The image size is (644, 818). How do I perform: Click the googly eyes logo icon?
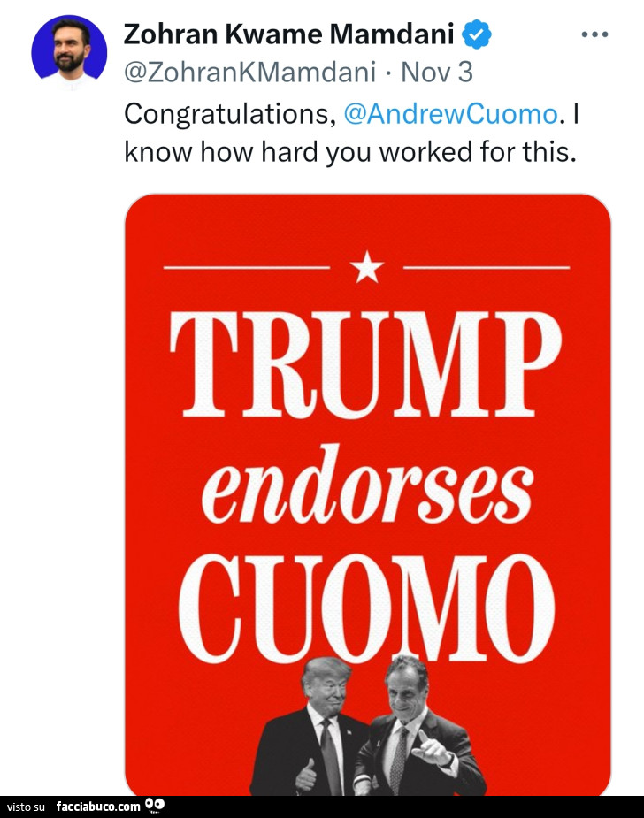(x=155, y=806)
